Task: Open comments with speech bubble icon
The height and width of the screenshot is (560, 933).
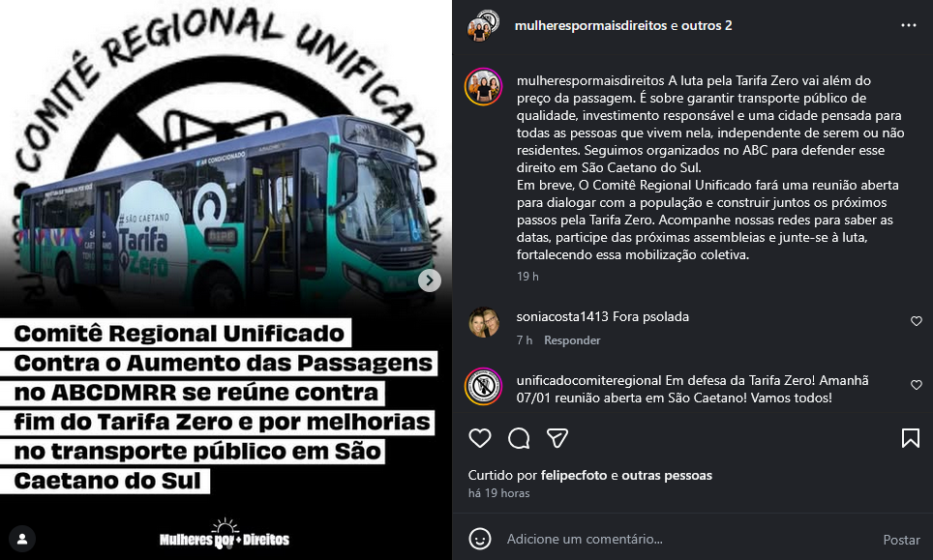Action: click(519, 438)
